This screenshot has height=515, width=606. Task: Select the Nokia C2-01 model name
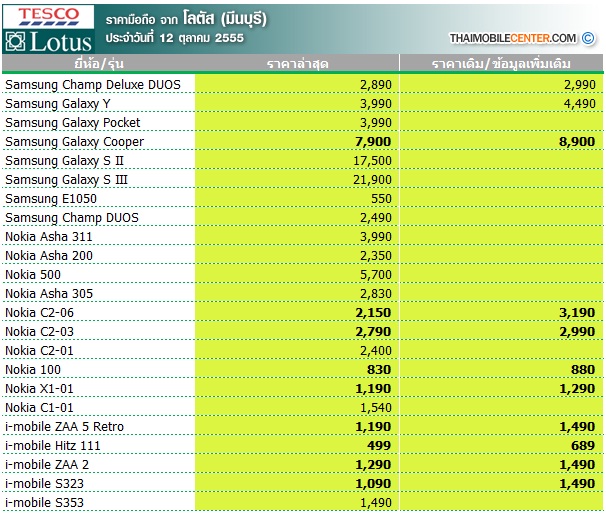tap(39, 350)
